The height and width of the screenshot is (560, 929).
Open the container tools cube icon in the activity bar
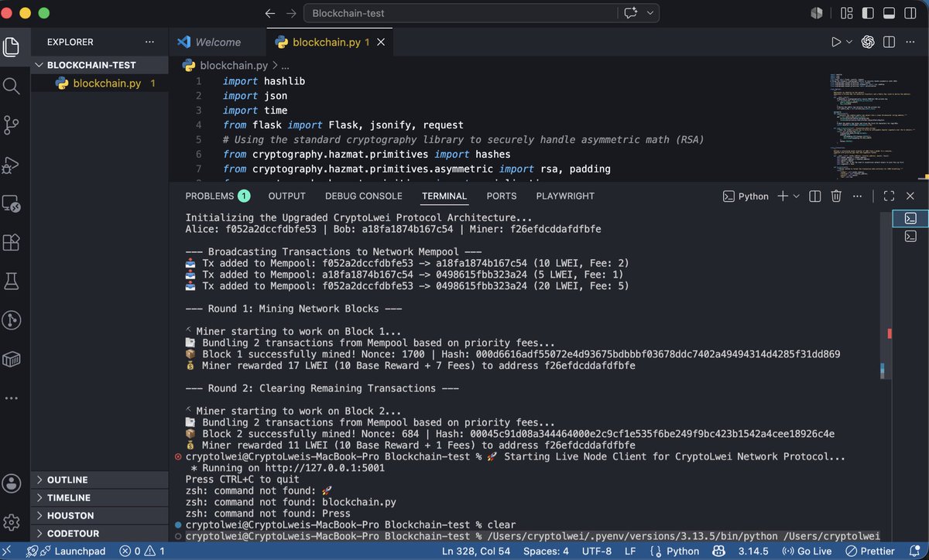click(x=12, y=359)
